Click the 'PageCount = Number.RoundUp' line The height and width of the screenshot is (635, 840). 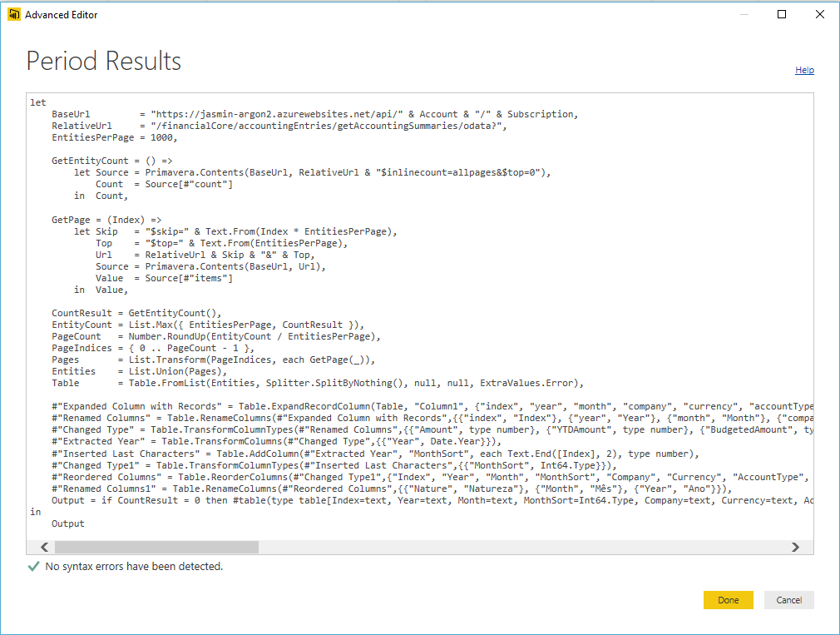[x=216, y=336]
